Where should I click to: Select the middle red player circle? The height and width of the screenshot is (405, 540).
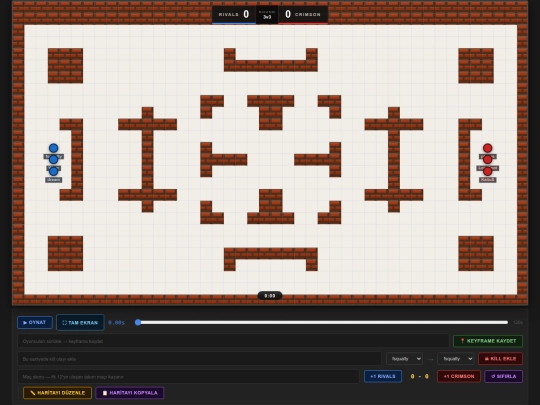pyautogui.click(x=488, y=159)
